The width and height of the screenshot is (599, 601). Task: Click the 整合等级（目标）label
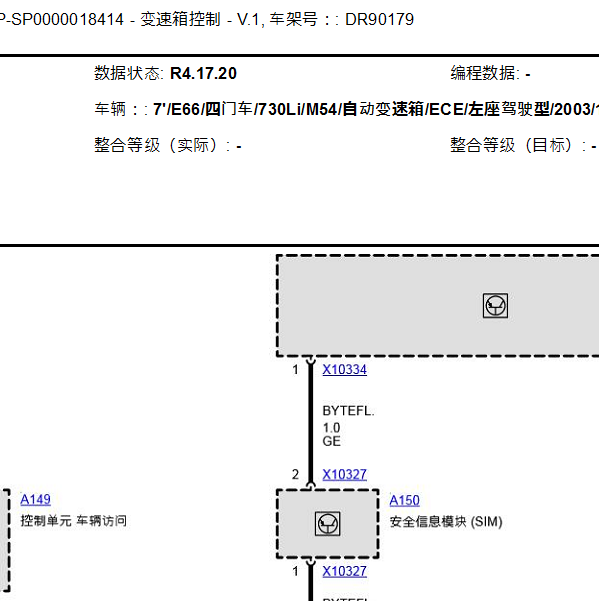pos(518,145)
